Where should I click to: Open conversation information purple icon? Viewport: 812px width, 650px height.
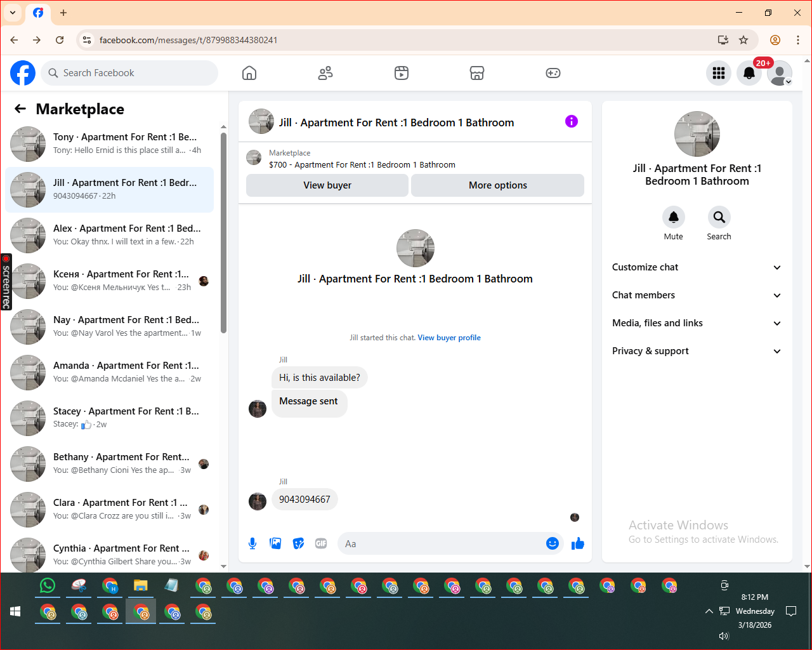(x=572, y=121)
